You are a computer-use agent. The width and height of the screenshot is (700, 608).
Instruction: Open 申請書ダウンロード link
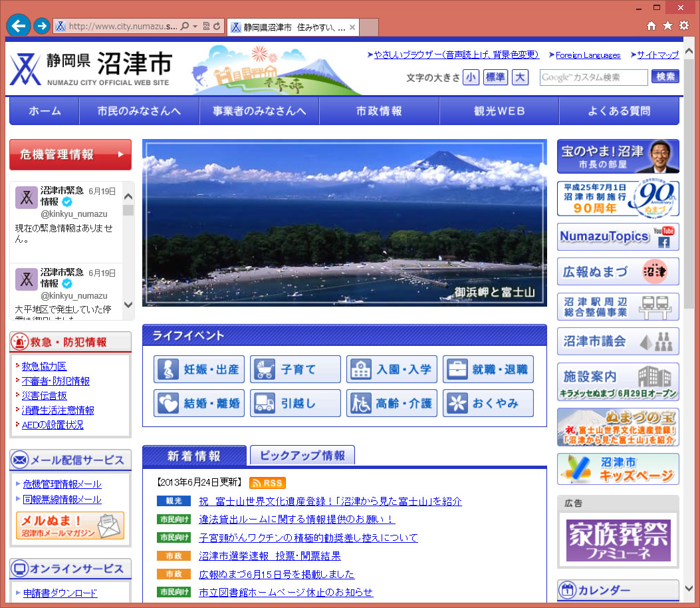[60, 593]
